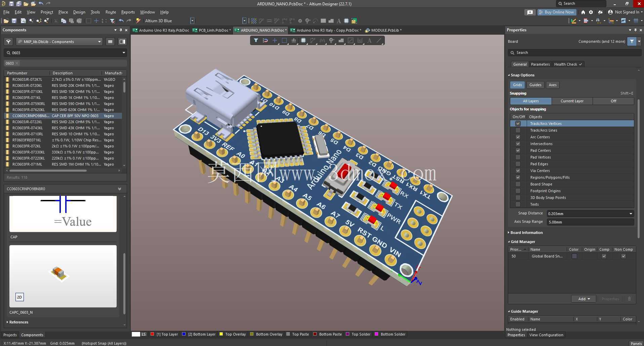Screen dimensions: 644x346
Task: Toggle the component details pane icon
Action: pos(122,42)
